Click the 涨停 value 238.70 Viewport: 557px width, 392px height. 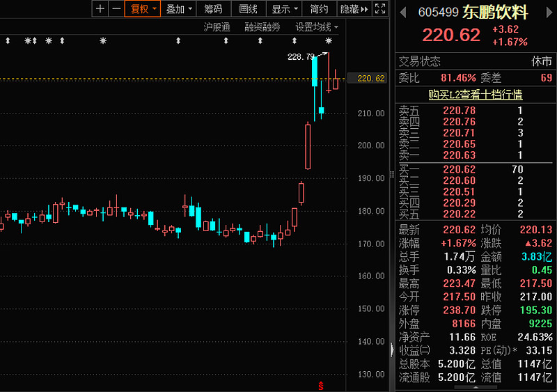pos(459,311)
